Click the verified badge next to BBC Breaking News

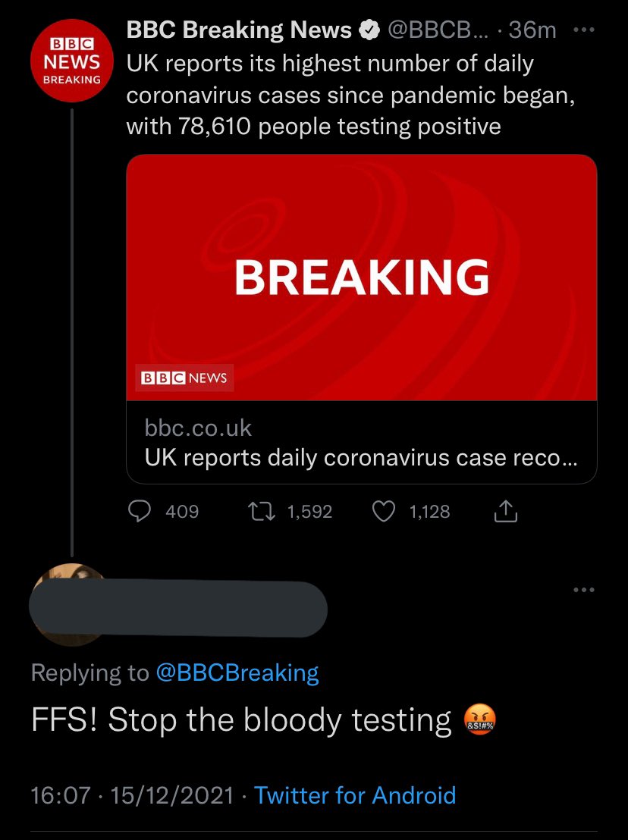coord(369,31)
